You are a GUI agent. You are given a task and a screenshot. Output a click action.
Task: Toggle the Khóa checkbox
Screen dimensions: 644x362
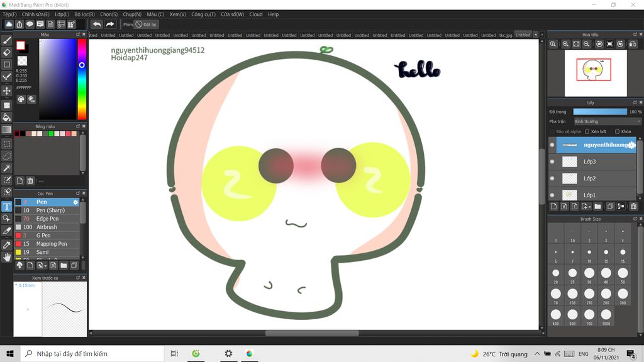click(x=618, y=132)
